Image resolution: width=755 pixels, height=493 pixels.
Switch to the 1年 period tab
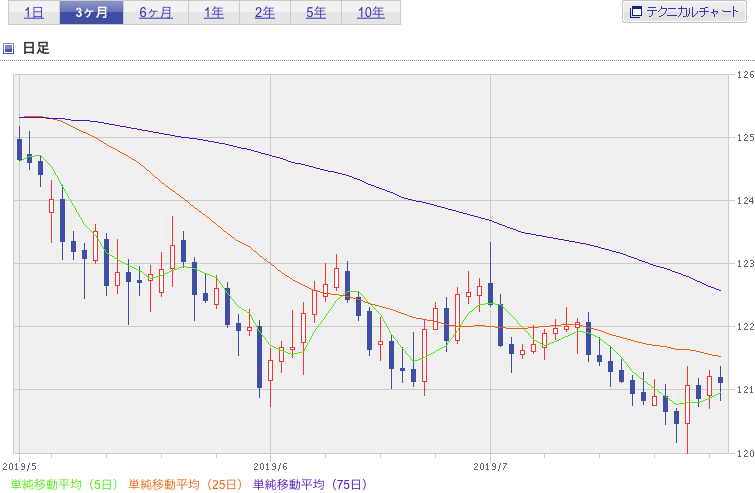214,13
